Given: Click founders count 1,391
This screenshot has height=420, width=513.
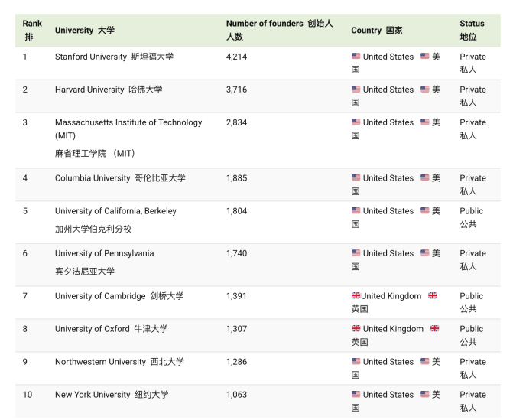Looking at the screenshot, I should [x=236, y=296].
